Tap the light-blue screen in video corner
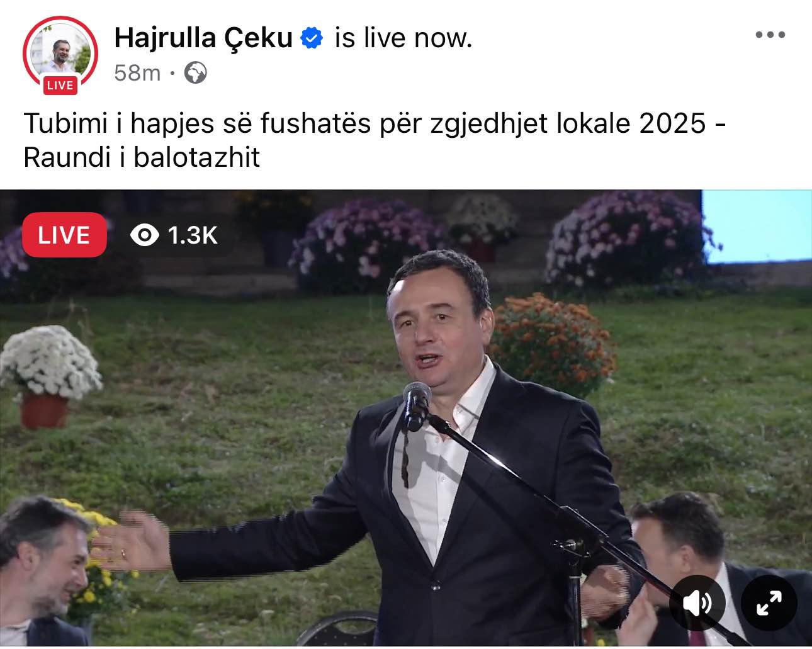This screenshot has width=812, height=649. point(757,225)
